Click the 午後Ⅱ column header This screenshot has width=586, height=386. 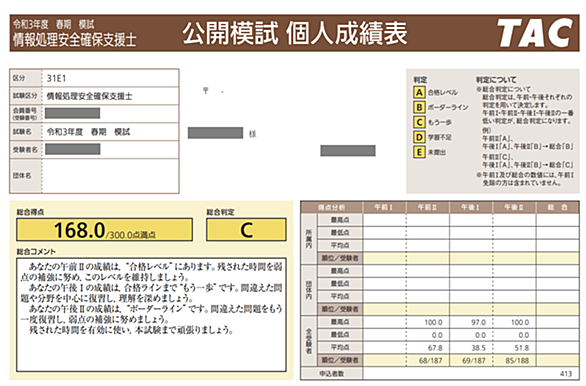[x=514, y=207]
